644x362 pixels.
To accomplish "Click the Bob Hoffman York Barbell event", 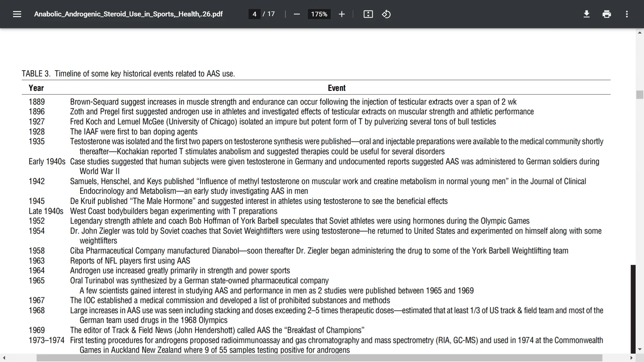I will click(x=300, y=221).
